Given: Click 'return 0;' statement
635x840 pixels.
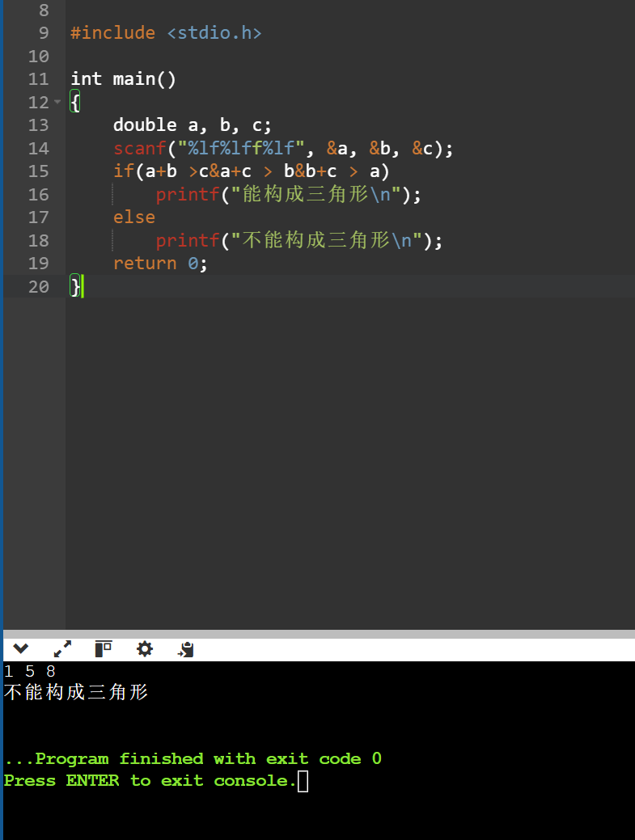Looking at the screenshot, I should (160, 264).
